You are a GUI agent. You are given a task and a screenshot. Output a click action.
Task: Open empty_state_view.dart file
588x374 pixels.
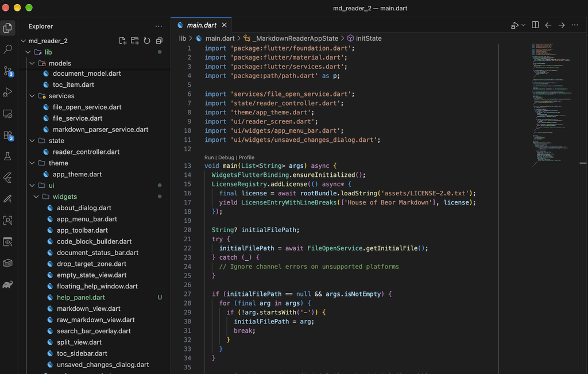91,275
